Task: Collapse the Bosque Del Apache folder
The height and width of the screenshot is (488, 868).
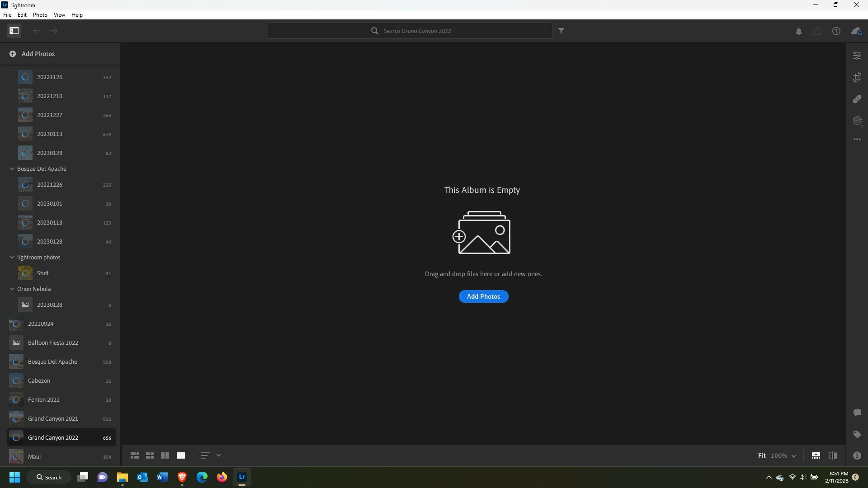Action: [x=12, y=169]
